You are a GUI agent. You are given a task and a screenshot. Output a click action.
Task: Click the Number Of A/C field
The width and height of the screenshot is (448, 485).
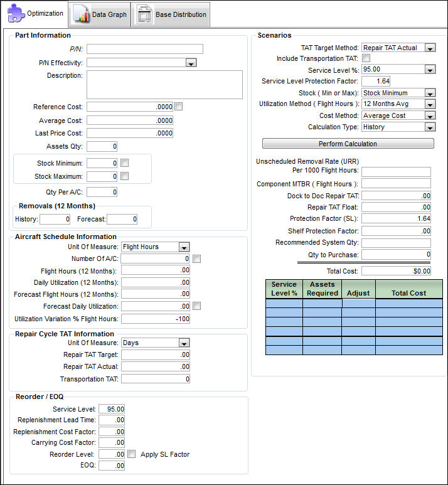click(156, 258)
